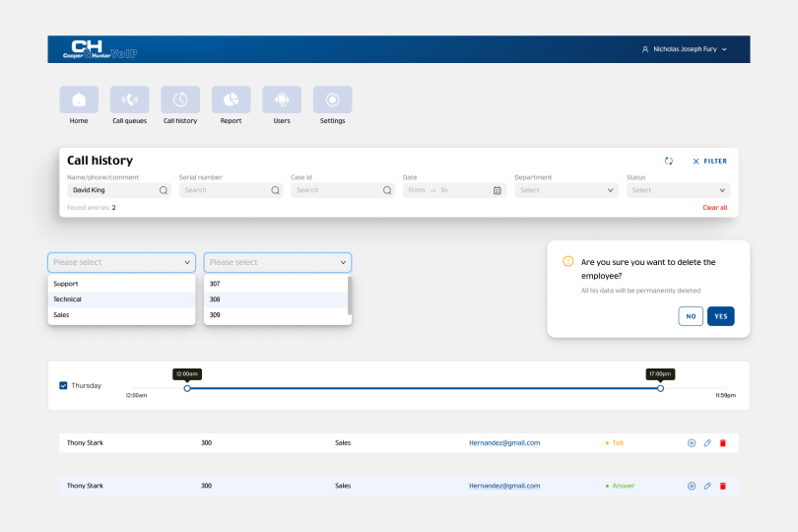Open the Home navigation icon
The image size is (798, 532).
[x=79, y=100]
